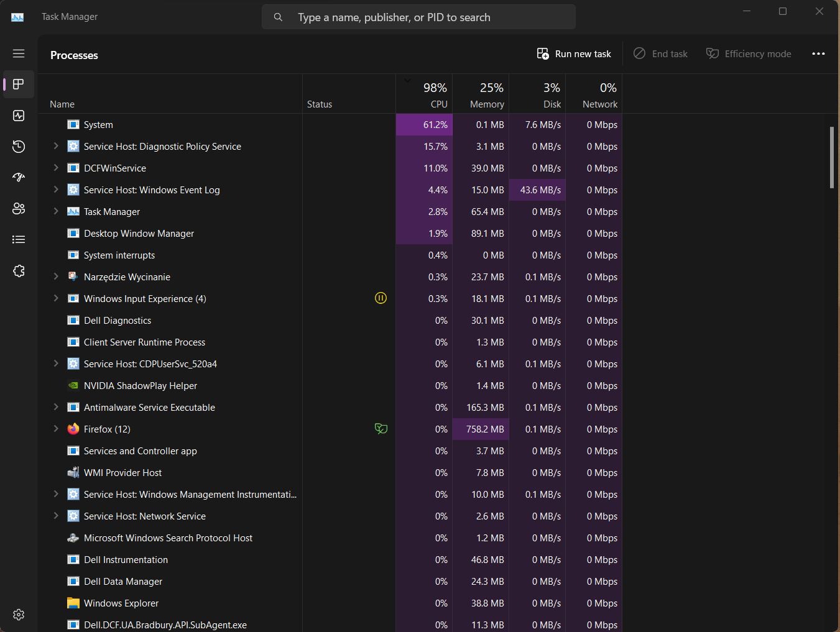Click the Efficiency mode button
This screenshot has height=632, width=840.
tap(749, 54)
